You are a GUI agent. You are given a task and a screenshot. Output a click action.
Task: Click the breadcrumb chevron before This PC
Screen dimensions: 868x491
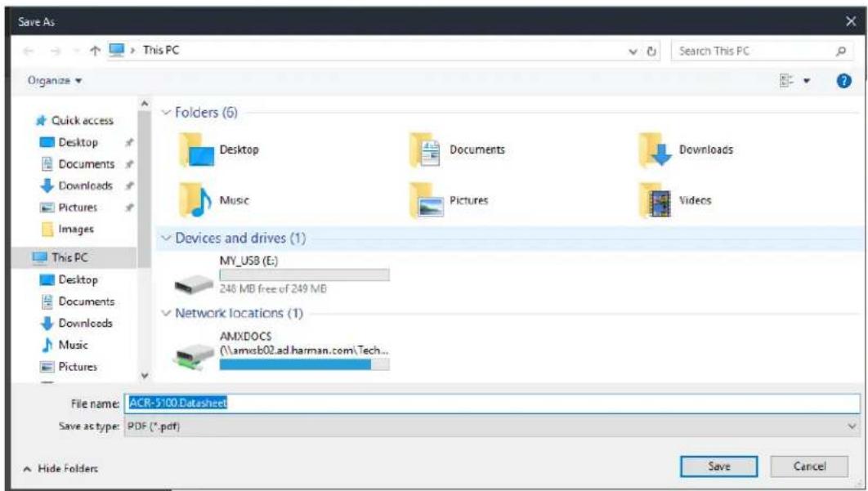pos(133,51)
